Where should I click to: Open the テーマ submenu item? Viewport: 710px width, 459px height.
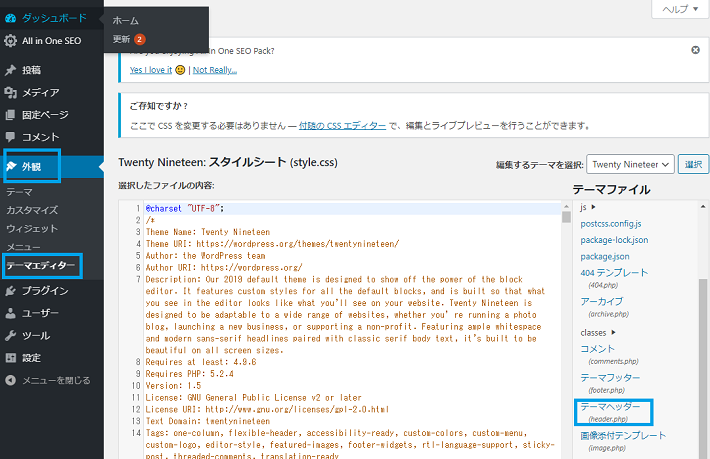click(x=19, y=192)
